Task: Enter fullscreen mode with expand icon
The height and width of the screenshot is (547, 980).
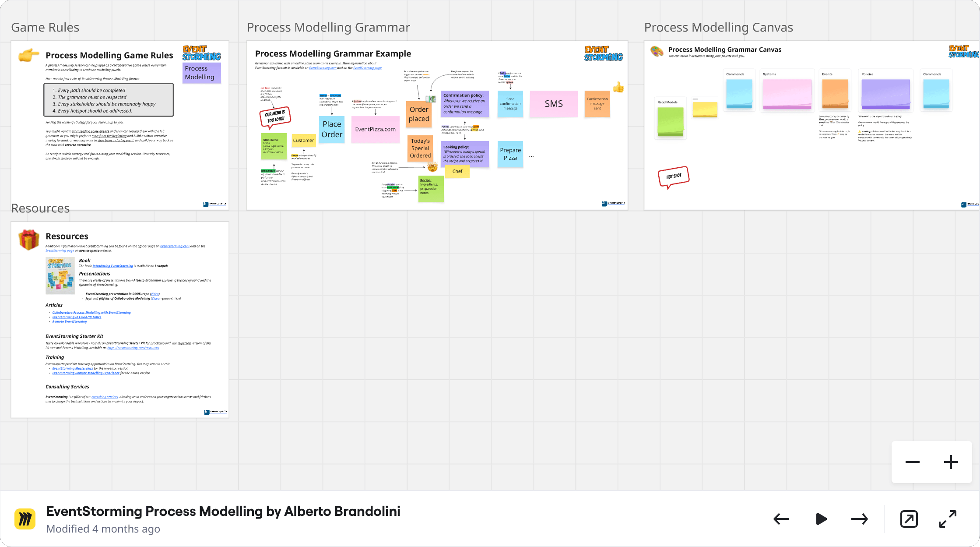Action: click(948, 519)
